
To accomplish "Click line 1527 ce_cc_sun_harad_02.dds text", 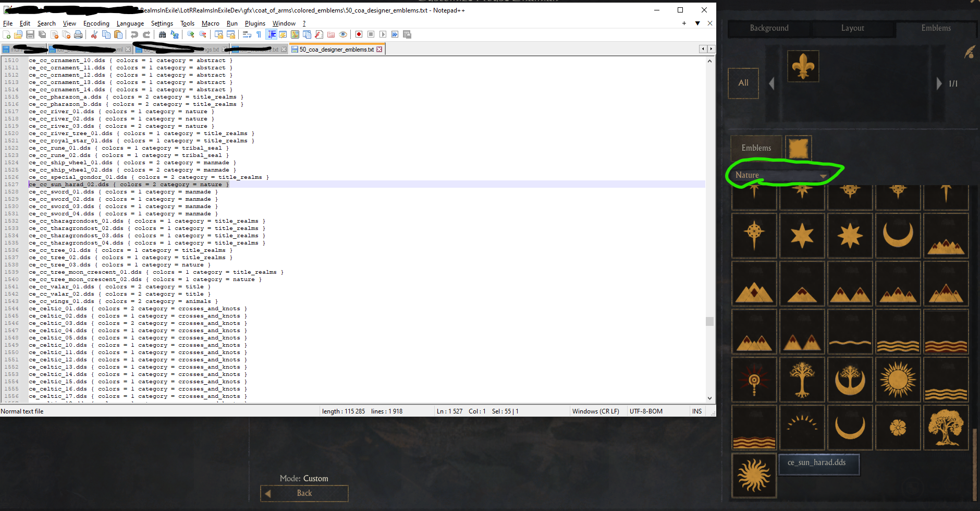I will coord(129,185).
